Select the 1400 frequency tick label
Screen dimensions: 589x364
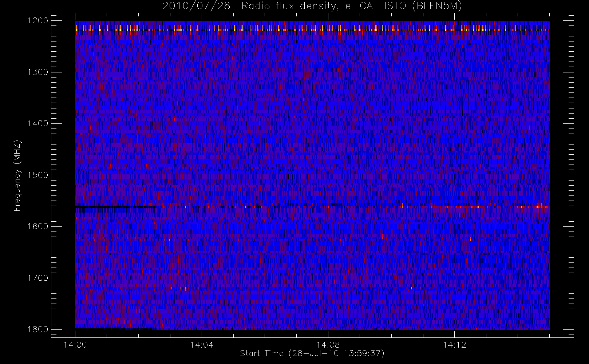pyautogui.click(x=38, y=124)
